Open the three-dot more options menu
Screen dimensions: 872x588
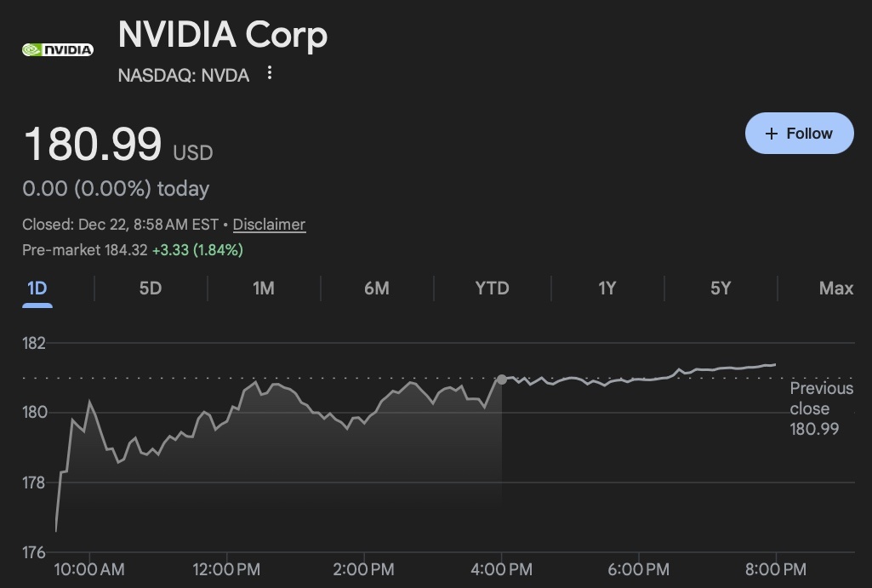click(x=270, y=73)
